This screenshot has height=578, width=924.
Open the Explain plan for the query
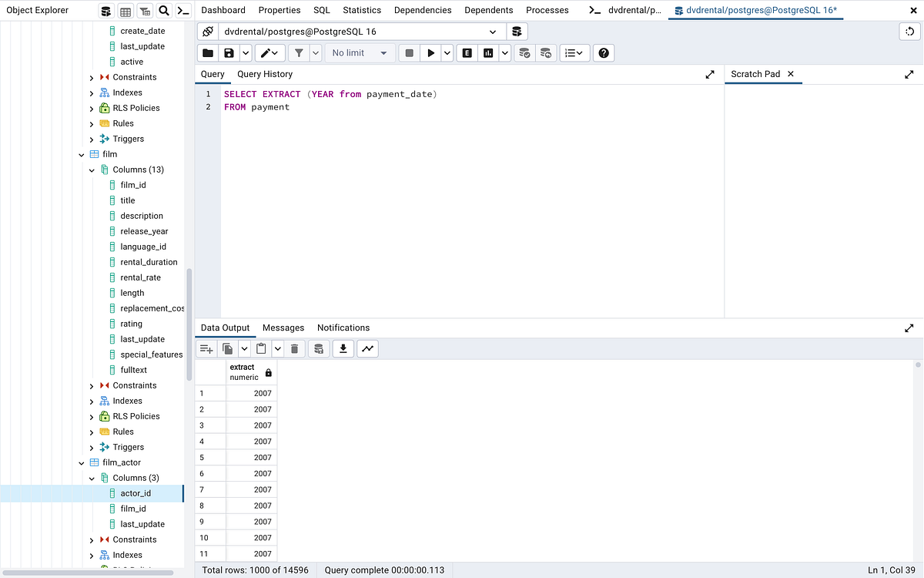coord(467,52)
